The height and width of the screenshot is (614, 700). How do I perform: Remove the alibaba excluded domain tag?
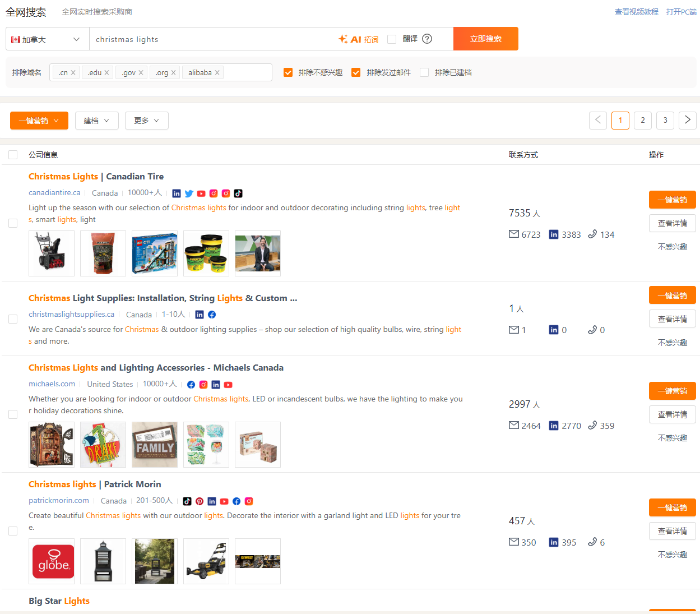click(217, 72)
